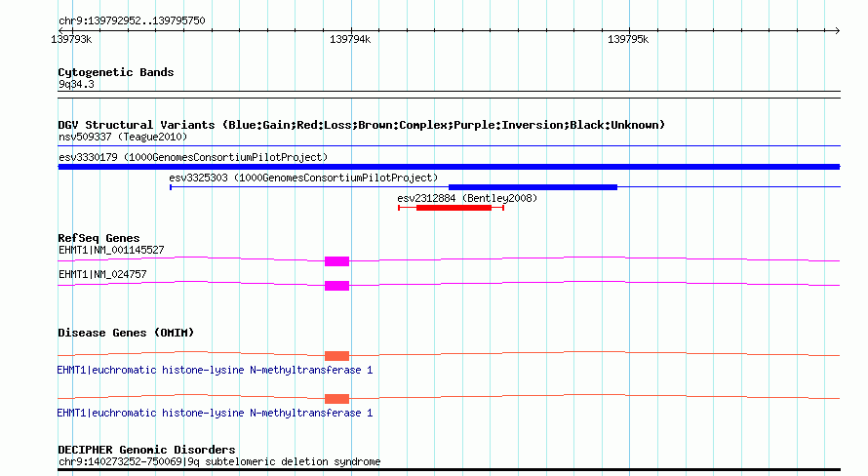Open the Cytogenetic Bands track title
This screenshot has width=868, height=476.
[116, 72]
